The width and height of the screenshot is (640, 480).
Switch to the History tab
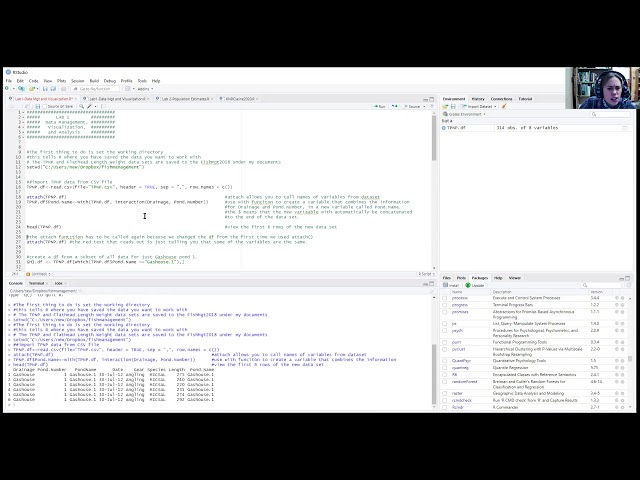click(478, 99)
